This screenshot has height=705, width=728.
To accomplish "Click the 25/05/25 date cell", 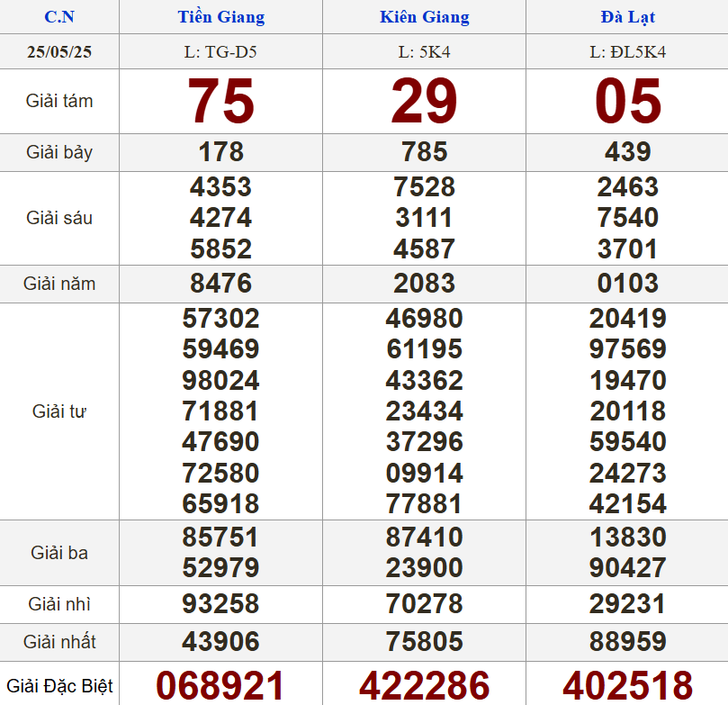I will 59,52.
